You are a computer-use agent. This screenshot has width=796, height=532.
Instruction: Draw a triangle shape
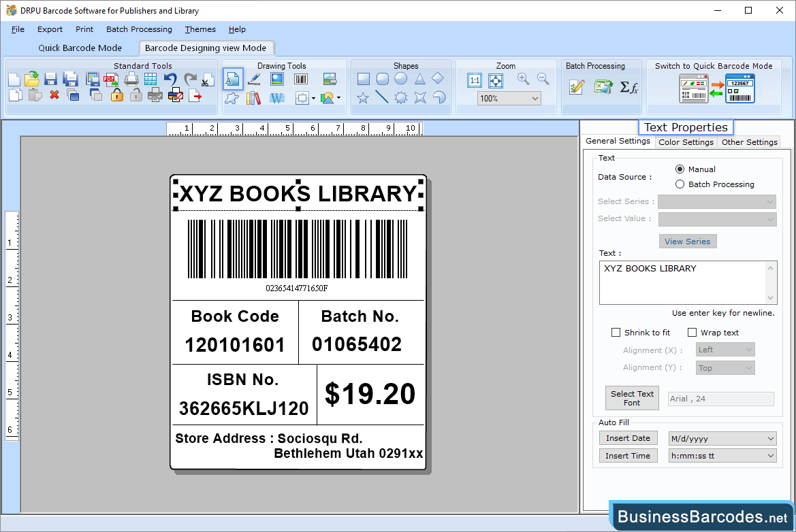tap(420, 79)
